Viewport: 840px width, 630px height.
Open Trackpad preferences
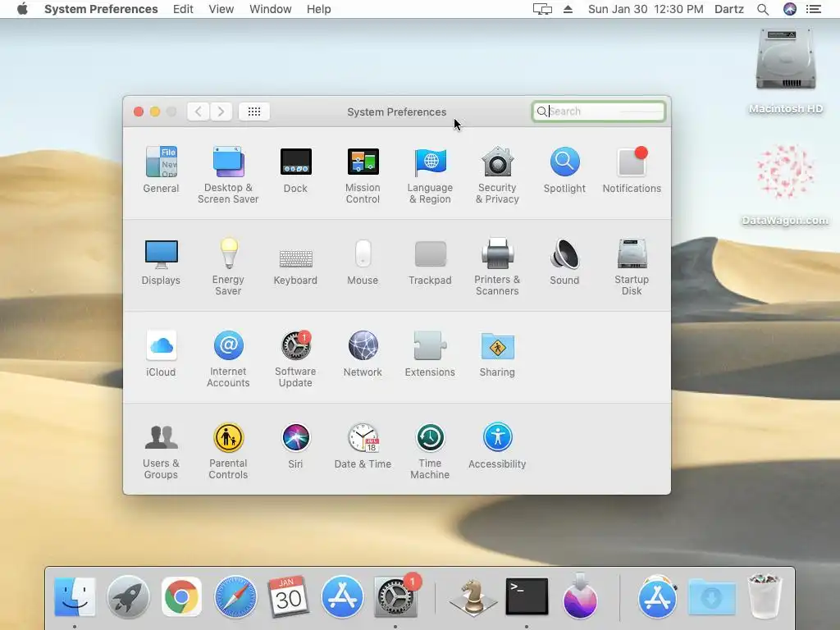tap(430, 262)
